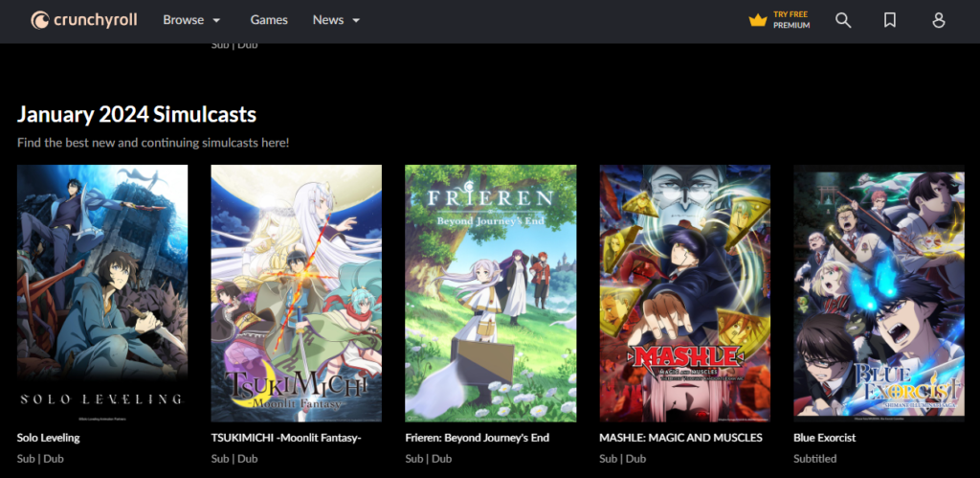Open the search magnifier icon
This screenshot has height=478, width=980.
[843, 20]
